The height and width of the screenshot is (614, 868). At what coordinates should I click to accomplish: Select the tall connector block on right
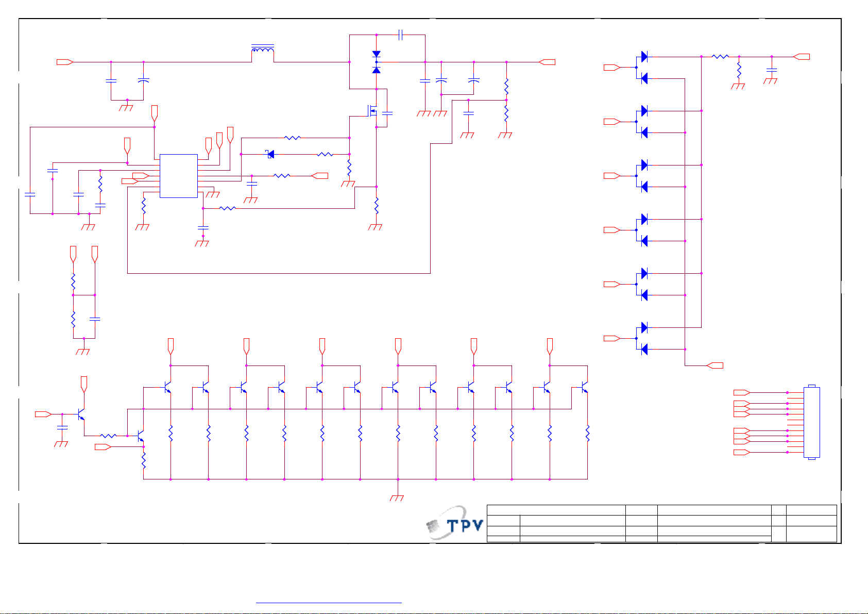tap(811, 422)
